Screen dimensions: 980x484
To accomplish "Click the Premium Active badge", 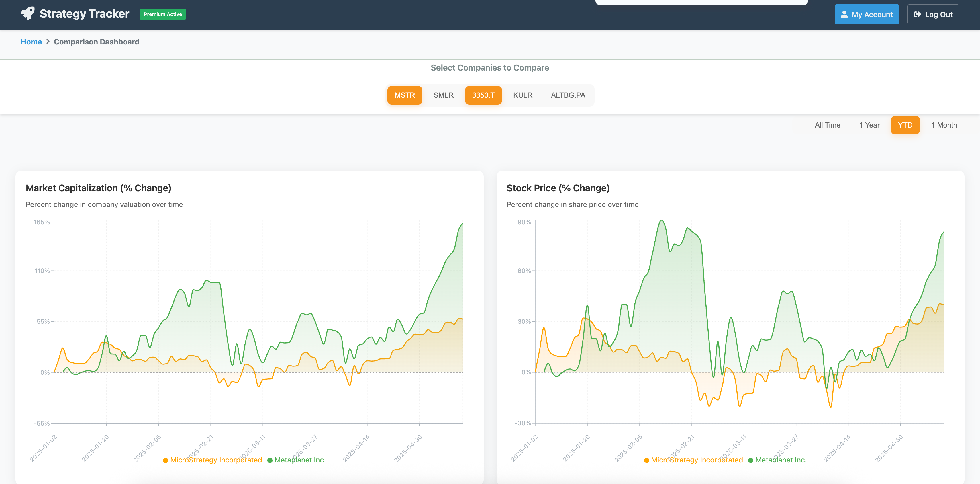I will [163, 14].
